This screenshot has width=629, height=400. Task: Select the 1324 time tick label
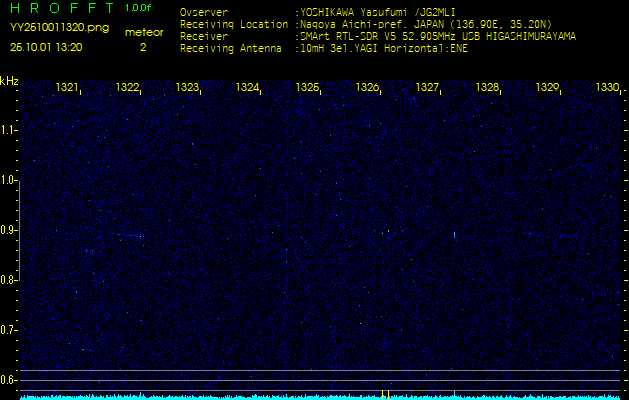tap(248, 88)
